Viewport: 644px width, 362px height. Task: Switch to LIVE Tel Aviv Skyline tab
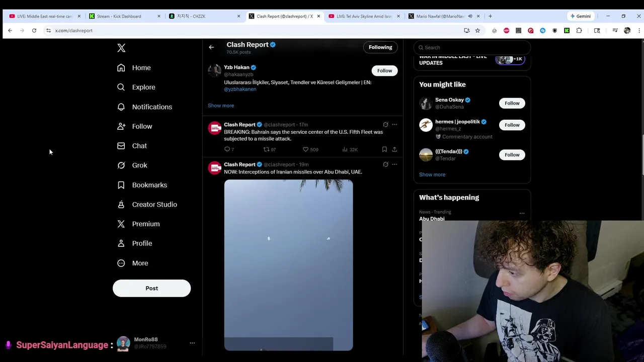tap(363, 16)
